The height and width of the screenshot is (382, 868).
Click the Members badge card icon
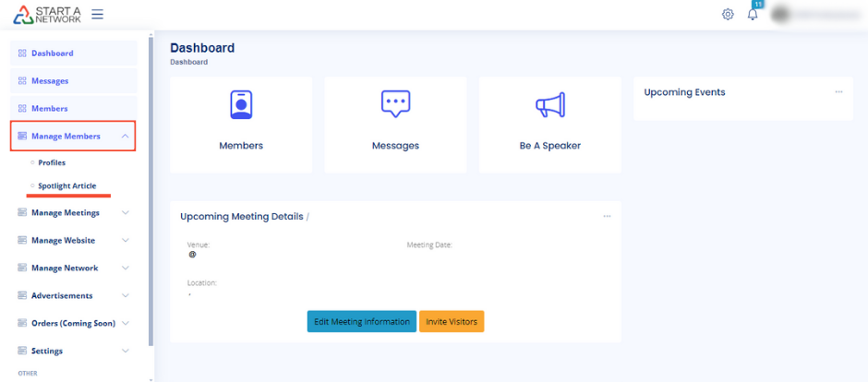pyautogui.click(x=241, y=105)
